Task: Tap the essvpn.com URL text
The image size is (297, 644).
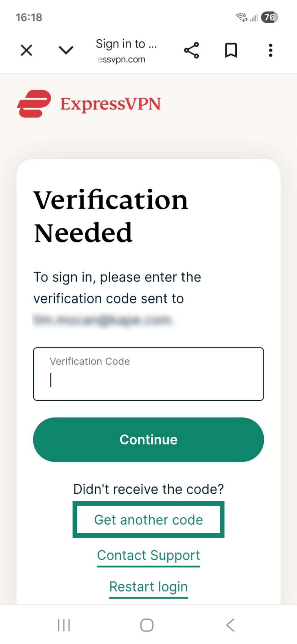Action: (x=121, y=59)
